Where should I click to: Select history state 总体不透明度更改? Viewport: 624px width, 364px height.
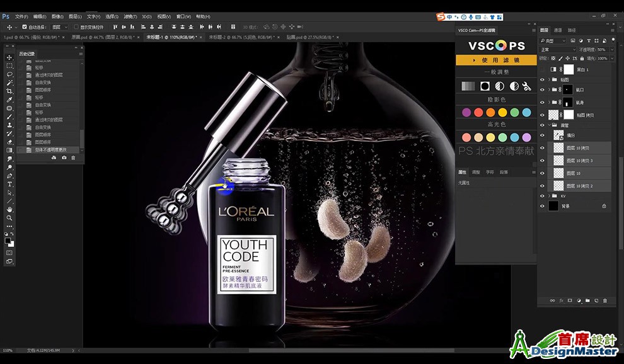pos(50,150)
